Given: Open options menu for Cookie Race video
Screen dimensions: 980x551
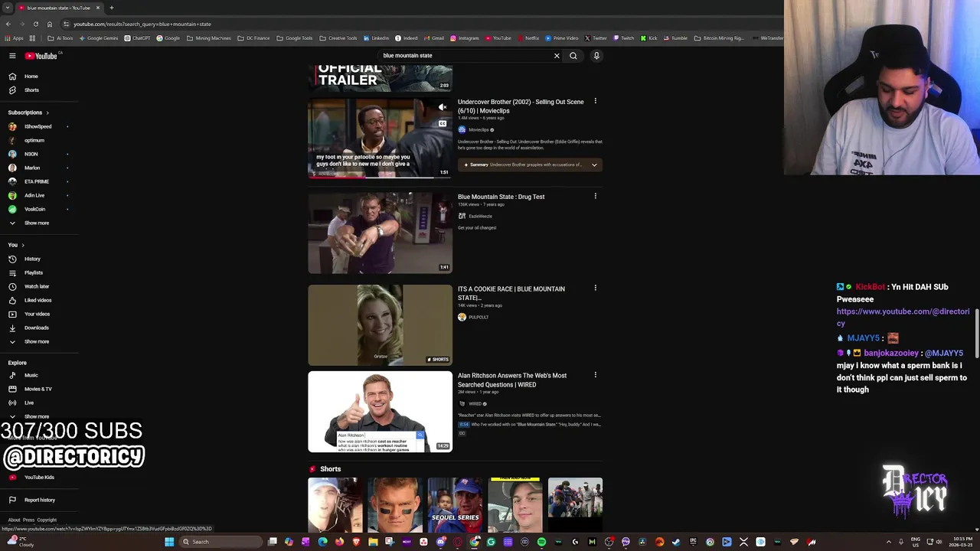Looking at the screenshot, I should (595, 288).
